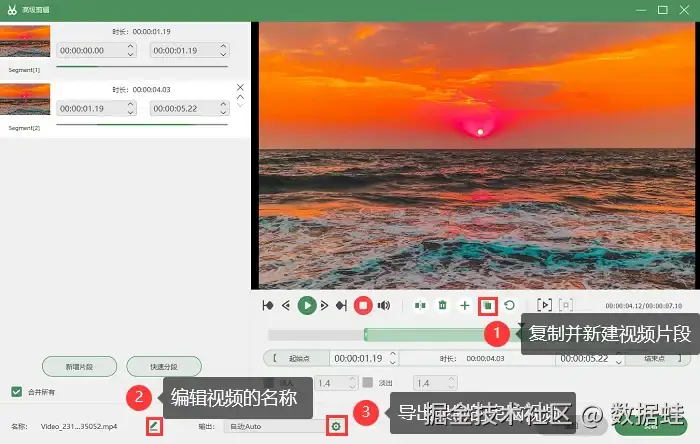Click the circular reset arrow icon
Screen dimensions: 700x444
coord(509,306)
